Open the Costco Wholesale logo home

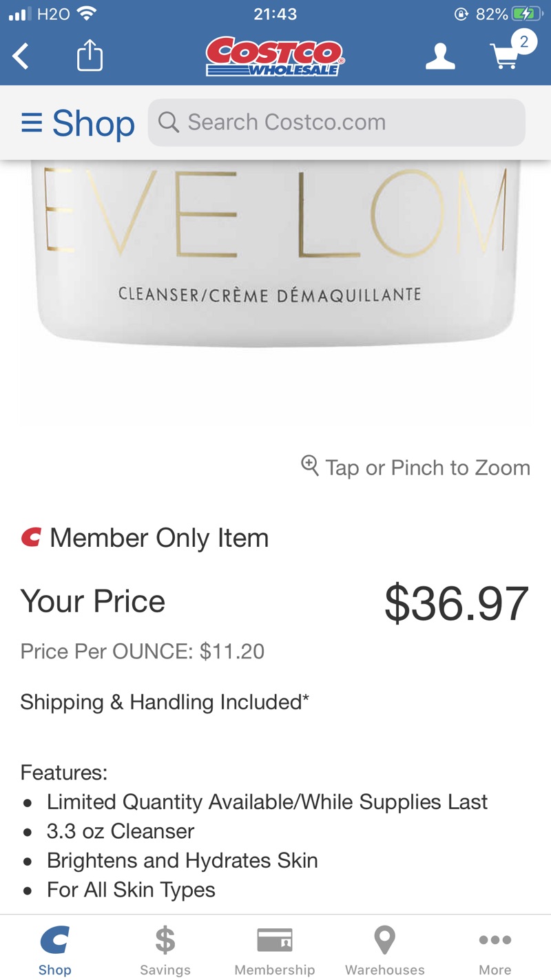(x=275, y=56)
